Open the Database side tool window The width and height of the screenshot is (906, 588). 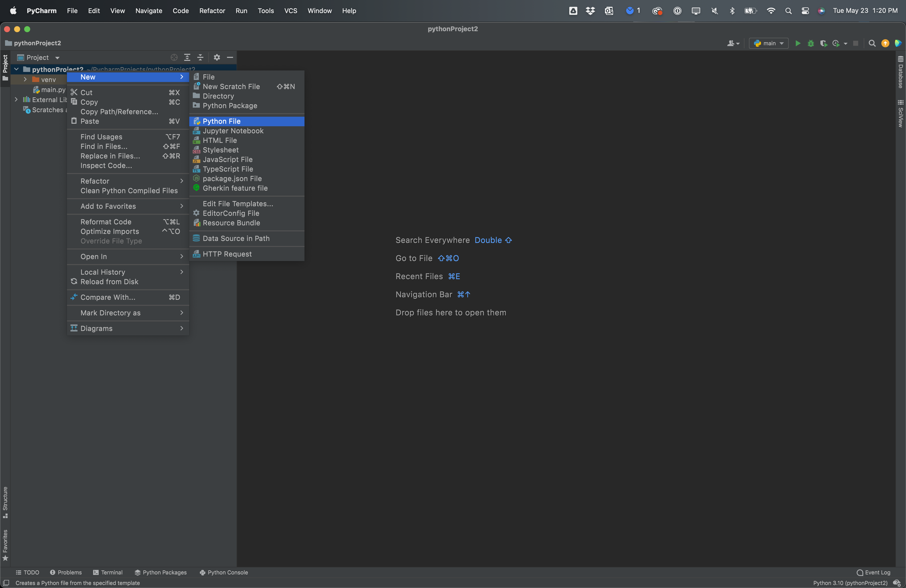pos(901,72)
